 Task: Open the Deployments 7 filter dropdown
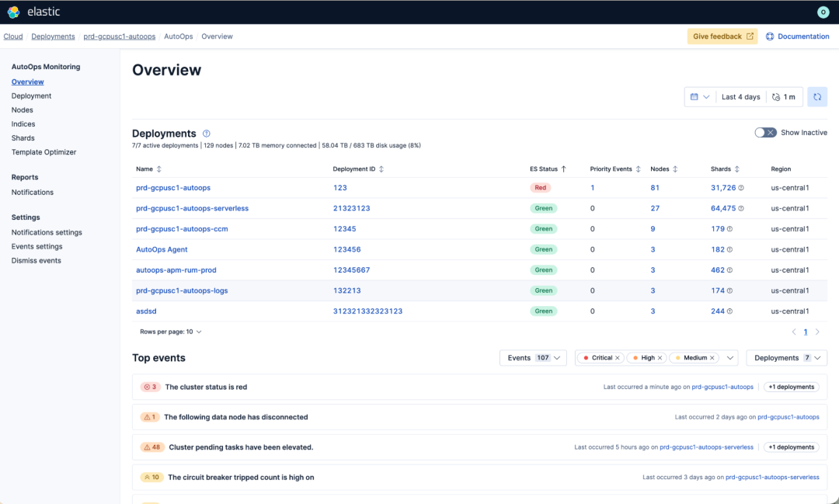tap(786, 358)
